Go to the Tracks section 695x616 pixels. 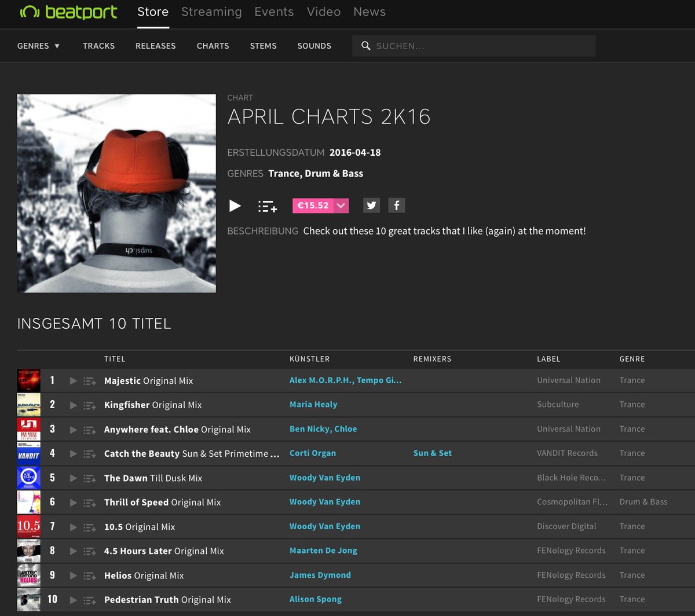point(99,46)
